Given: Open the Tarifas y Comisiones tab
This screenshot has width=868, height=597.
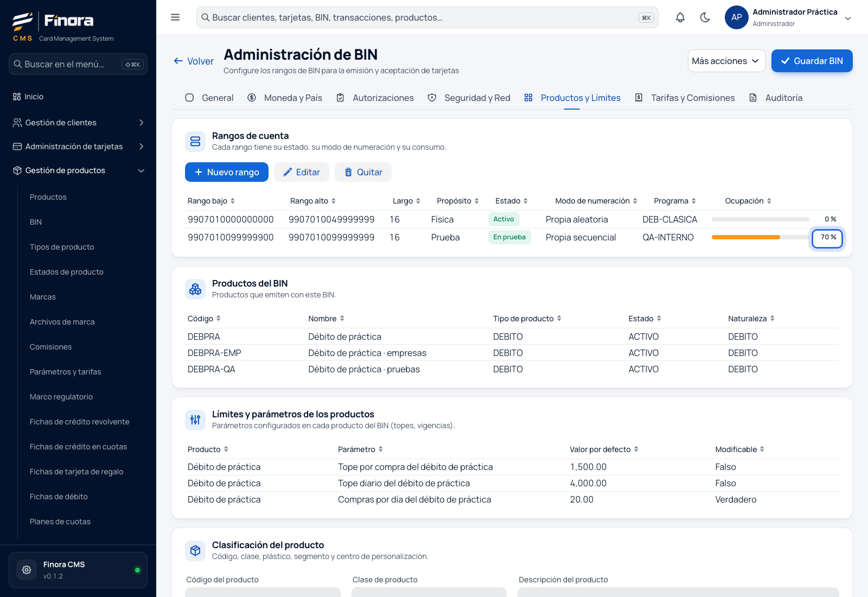Looking at the screenshot, I should [x=685, y=98].
